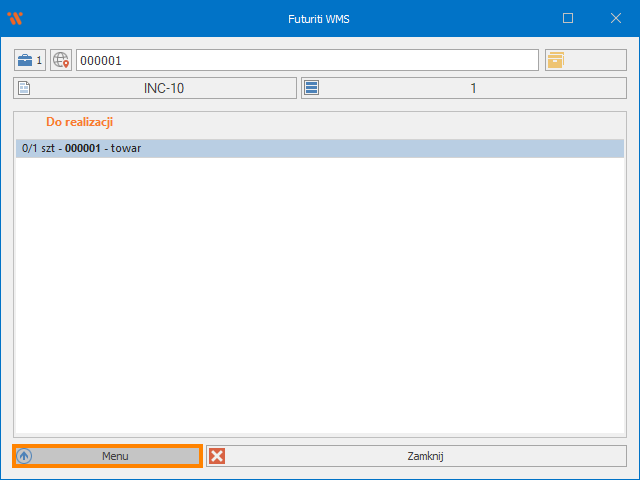640x480 pixels.
Task: Click the up-arrow icon on Menu button
Action: [x=25, y=456]
